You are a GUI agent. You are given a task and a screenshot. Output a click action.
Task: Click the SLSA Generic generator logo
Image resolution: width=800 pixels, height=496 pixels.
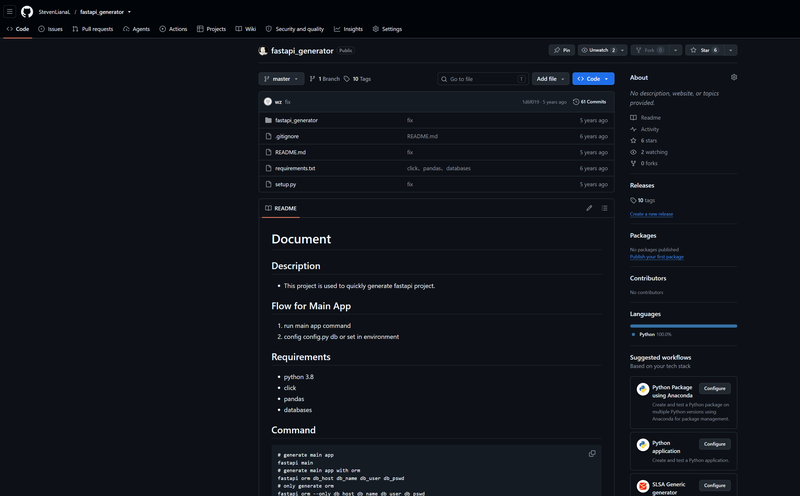643,486
